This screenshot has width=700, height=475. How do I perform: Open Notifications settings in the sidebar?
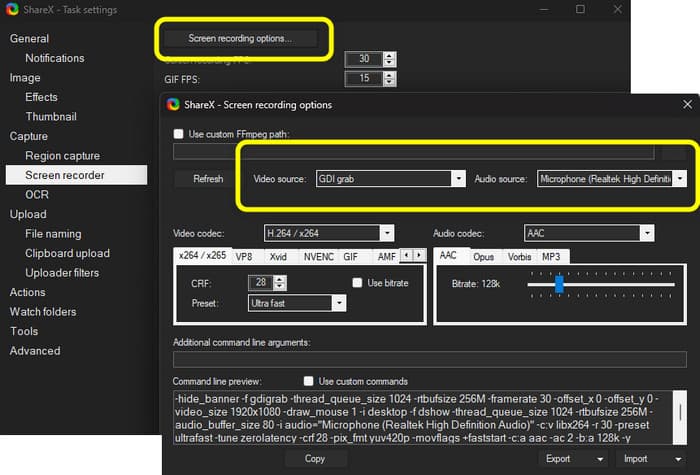[55, 58]
